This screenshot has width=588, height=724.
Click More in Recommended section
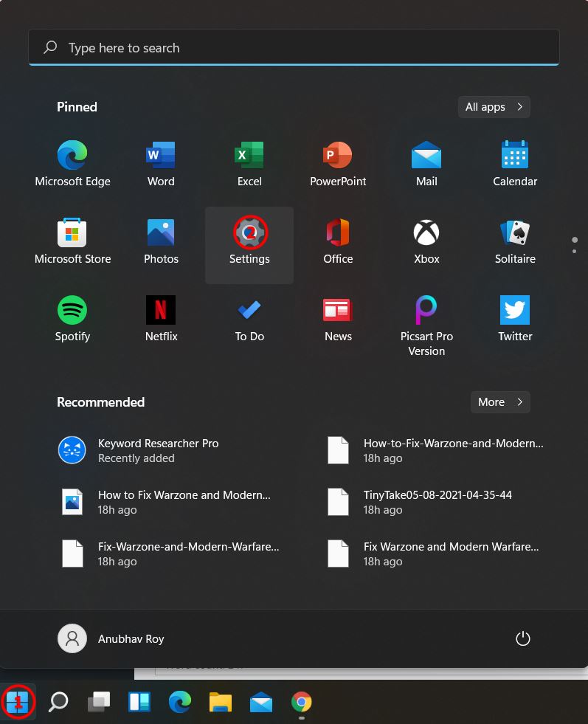tap(500, 402)
